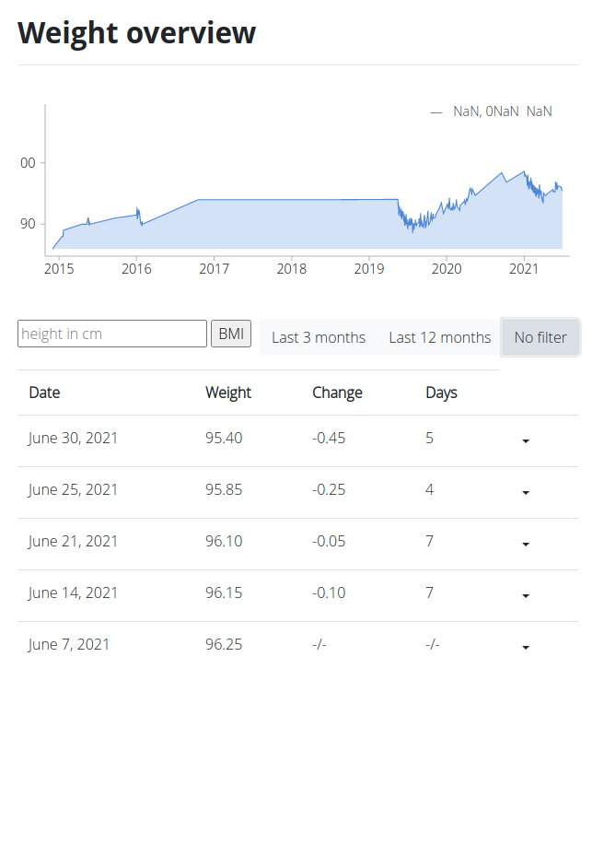
Task: Select the No filter option
Action: [x=540, y=337]
